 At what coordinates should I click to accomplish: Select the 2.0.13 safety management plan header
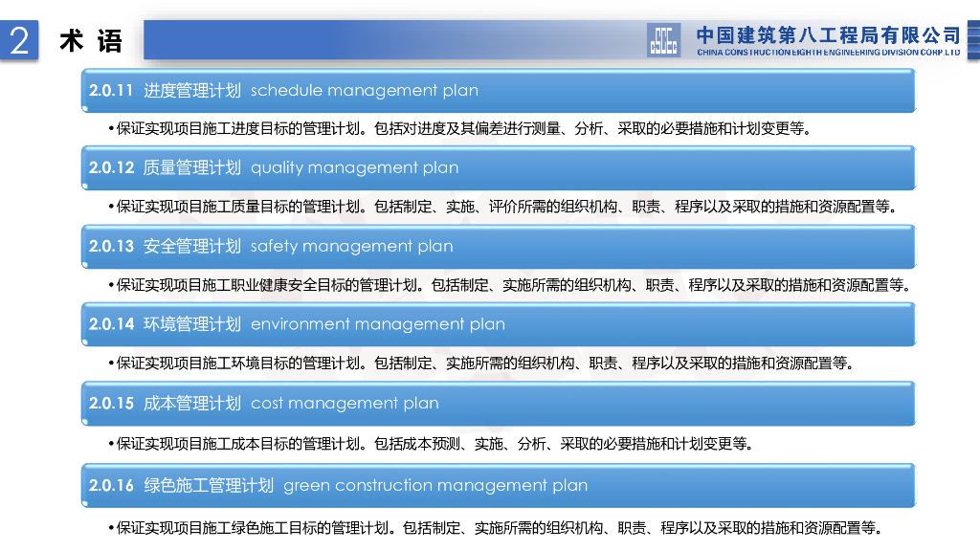pyautogui.click(x=498, y=246)
